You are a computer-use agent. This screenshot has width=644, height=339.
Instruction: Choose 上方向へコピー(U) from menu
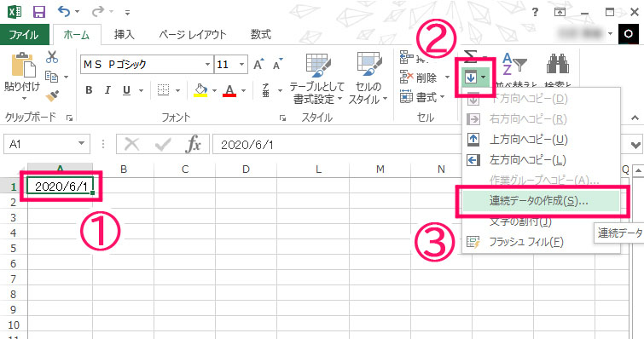(x=542, y=140)
